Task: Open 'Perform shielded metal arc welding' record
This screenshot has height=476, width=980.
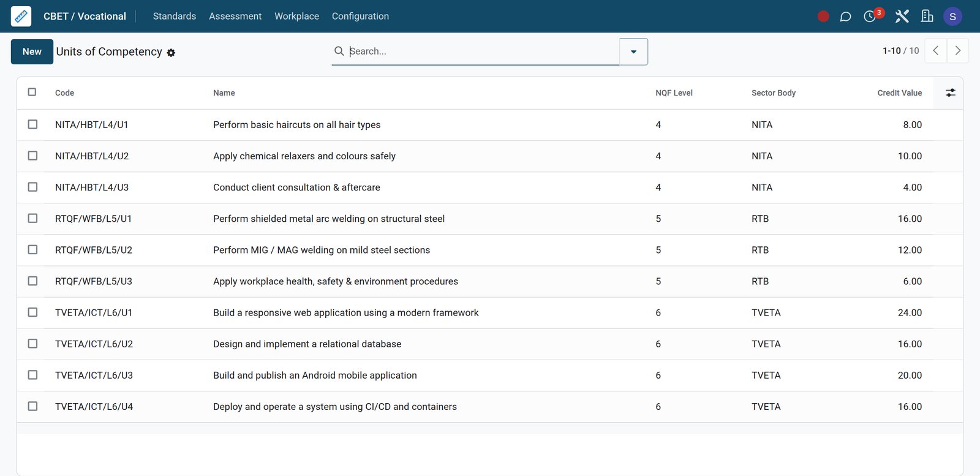Action: 329,219
